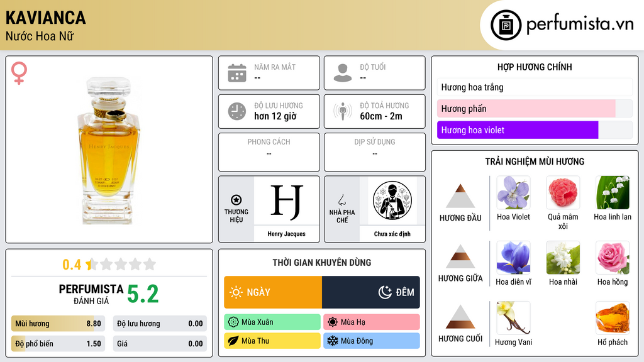Click the Dịp sử dụng info box
Viewport: 644px width, 362px height.
click(x=375, y=152)
